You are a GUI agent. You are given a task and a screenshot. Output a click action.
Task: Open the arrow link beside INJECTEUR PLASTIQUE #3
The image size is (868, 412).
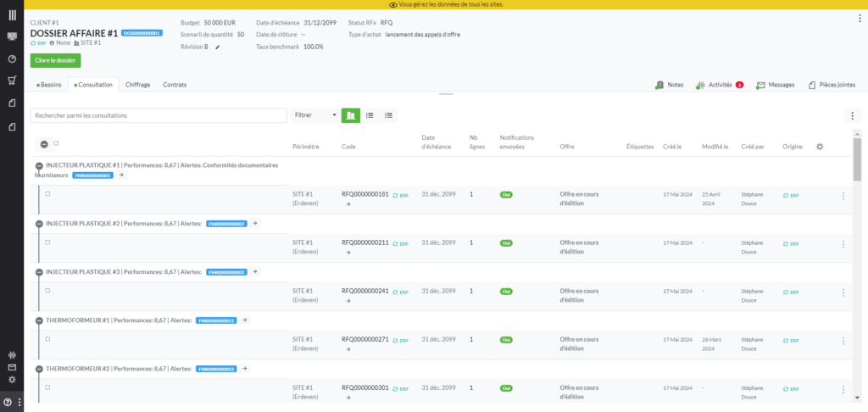(x=257, y=272)
